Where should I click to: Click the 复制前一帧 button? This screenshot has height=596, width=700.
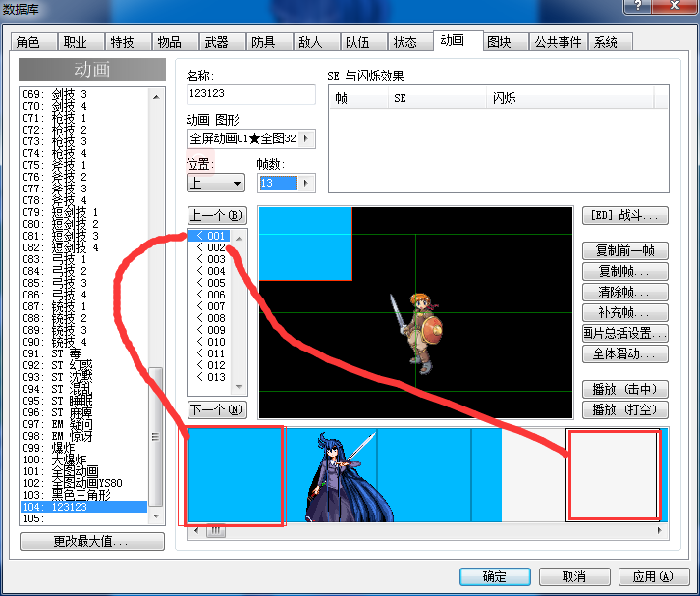point(625,250)
